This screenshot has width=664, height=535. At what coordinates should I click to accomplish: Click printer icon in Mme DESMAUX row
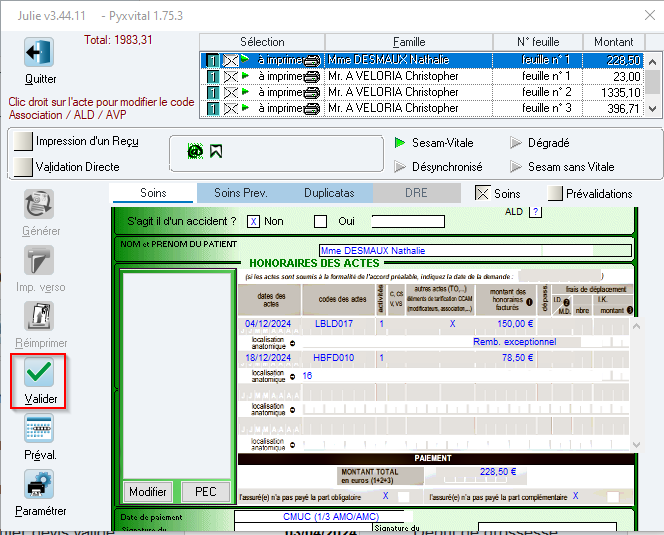click(313, 61)
